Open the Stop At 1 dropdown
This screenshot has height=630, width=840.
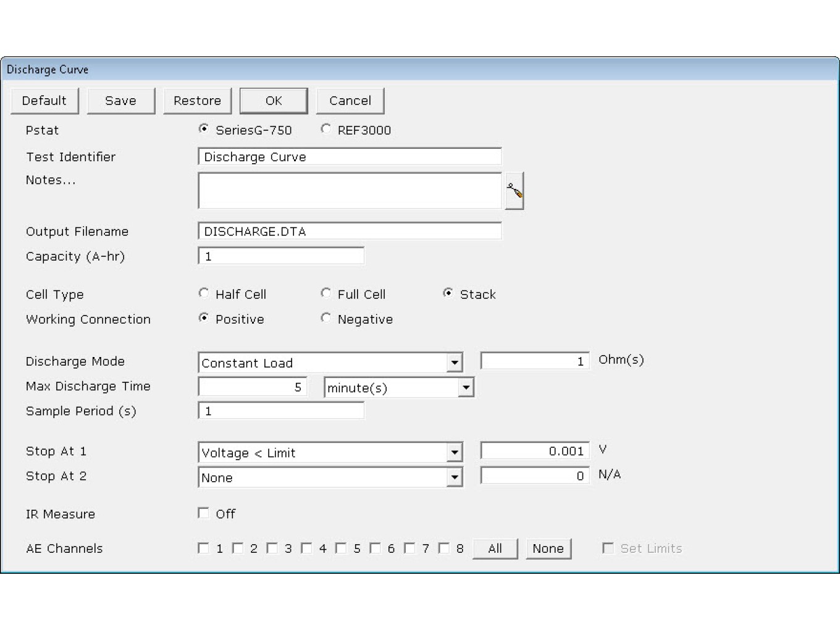coord(455,452)
